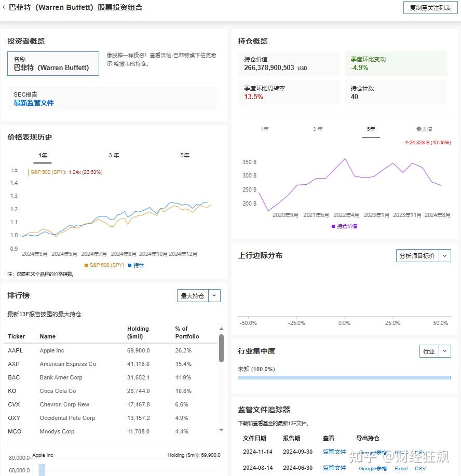The width and height of the screenshot is (461, 476).
Task: Select Coca Cola Co in the table
Action: (x=58, y=391)
